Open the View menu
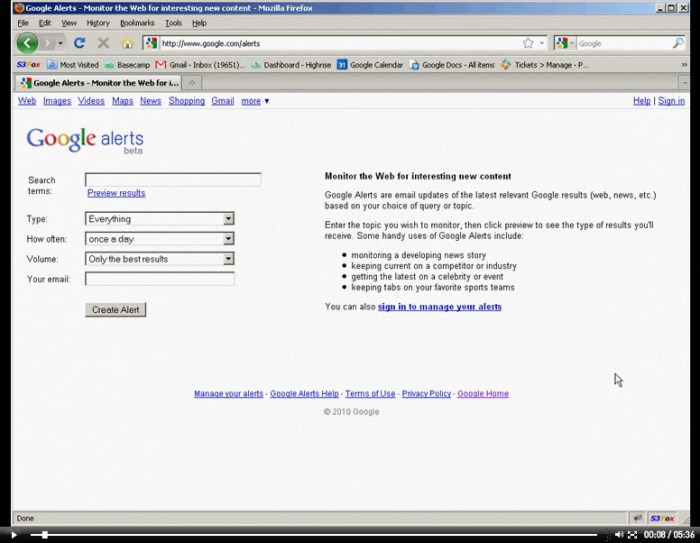Viewport: 700px width, 543px height. [69, 23]
